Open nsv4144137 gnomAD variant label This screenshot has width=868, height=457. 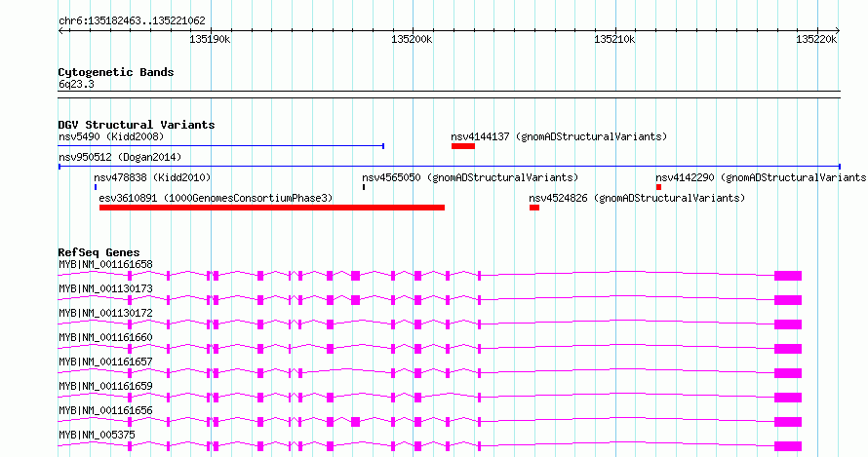click(559, 136)
